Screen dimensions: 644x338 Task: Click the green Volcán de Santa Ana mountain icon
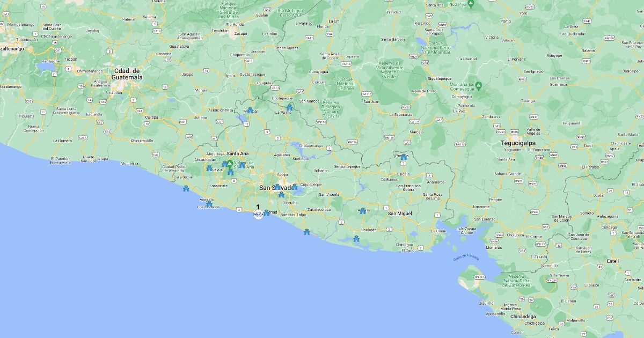click(x=230, y=163)
